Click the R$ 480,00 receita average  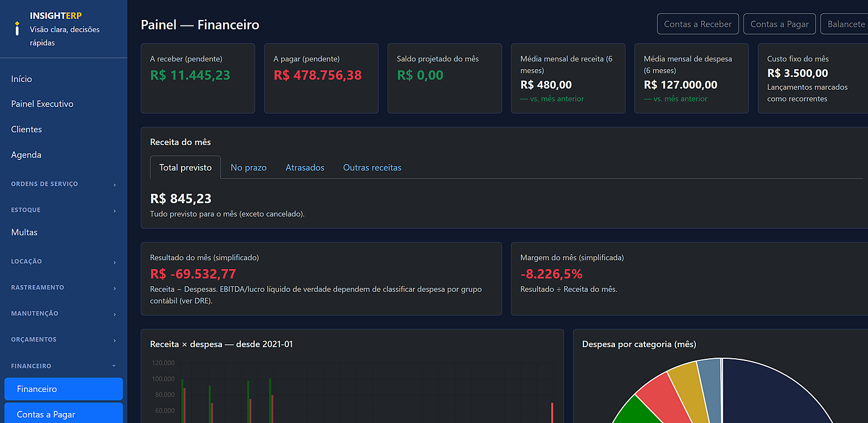[546, 85]
